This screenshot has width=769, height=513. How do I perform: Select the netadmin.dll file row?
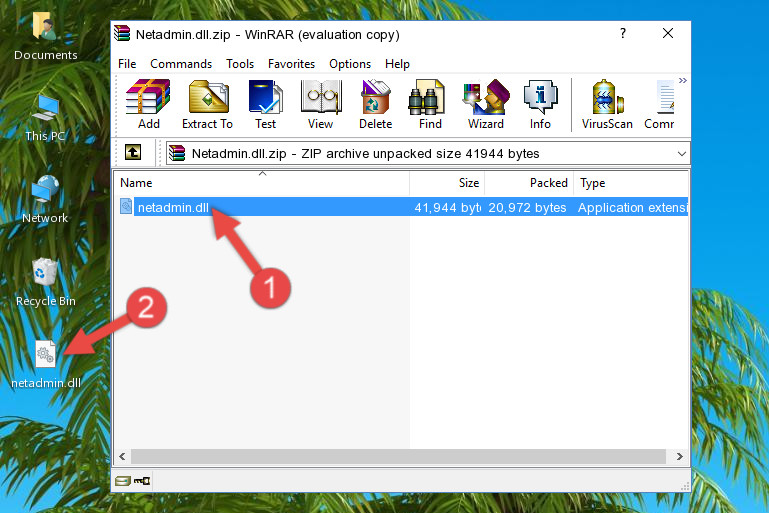coord(402,207)
